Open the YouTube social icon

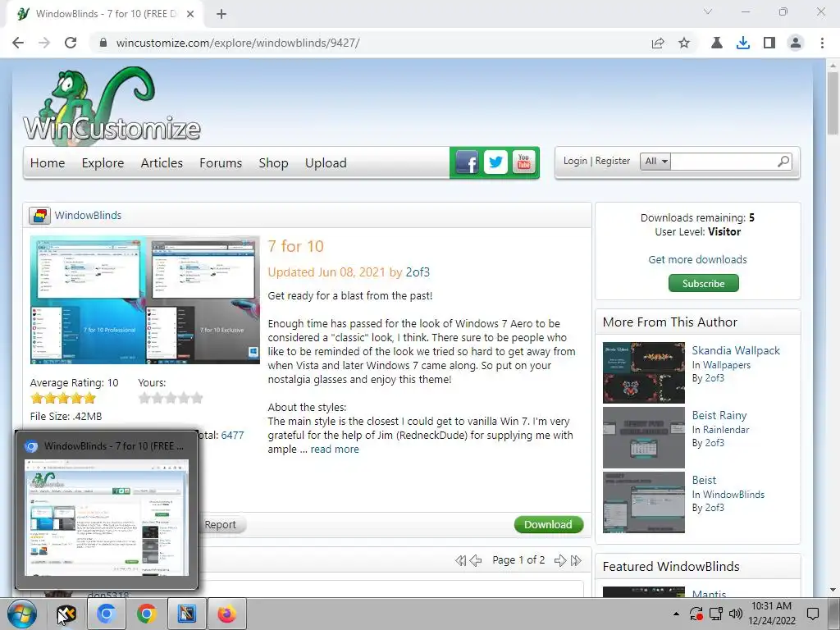[x=523, y=162]
